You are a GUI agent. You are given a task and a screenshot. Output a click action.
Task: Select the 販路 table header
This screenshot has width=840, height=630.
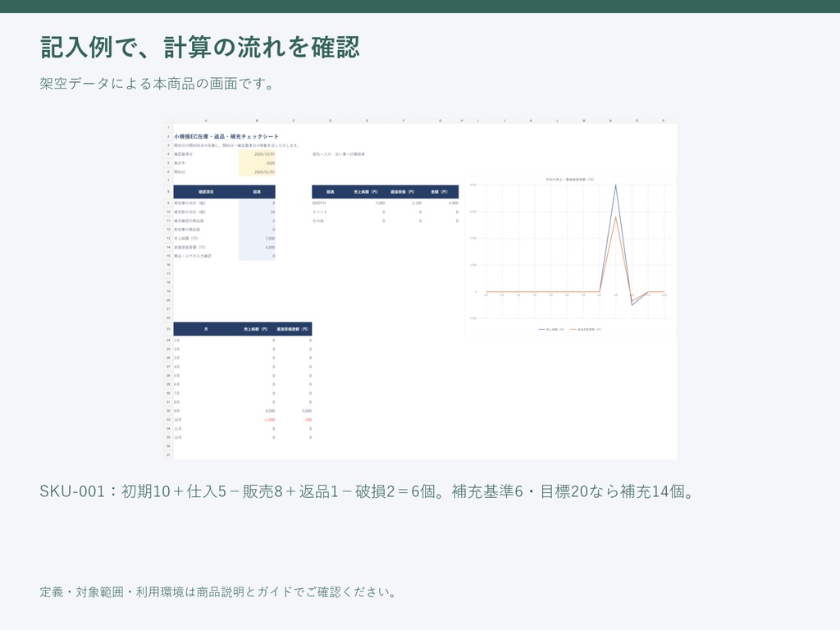pyautogui.click(x=330, y=192)
